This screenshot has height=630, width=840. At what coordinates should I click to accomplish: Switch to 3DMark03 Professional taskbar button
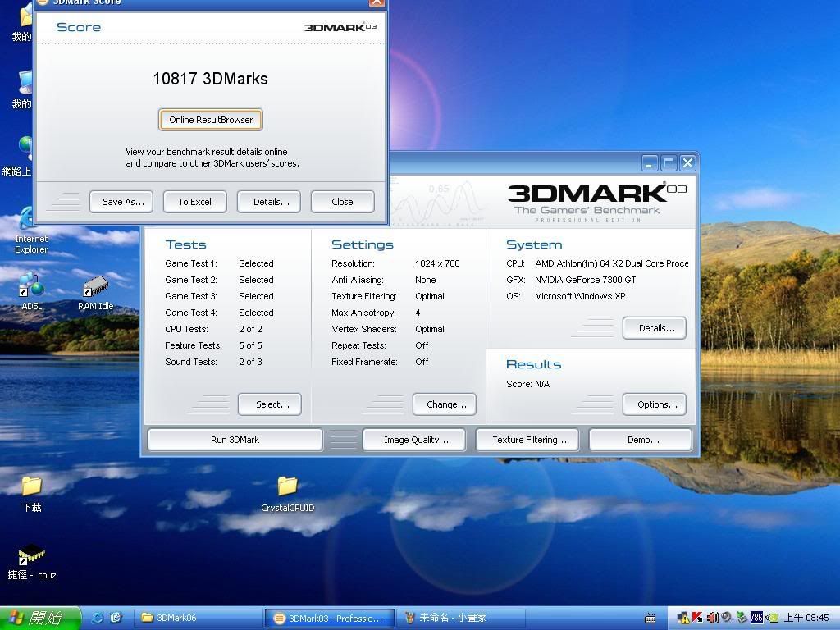[x=329, y=619]
